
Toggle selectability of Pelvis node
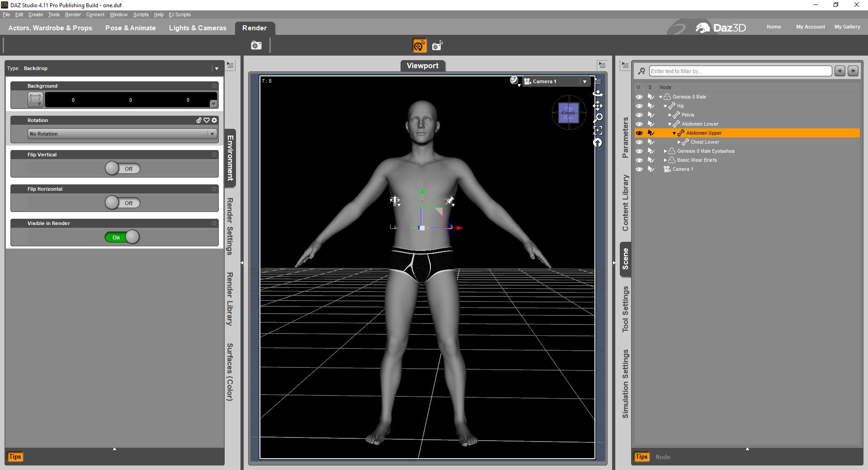(x=651, y=115)
